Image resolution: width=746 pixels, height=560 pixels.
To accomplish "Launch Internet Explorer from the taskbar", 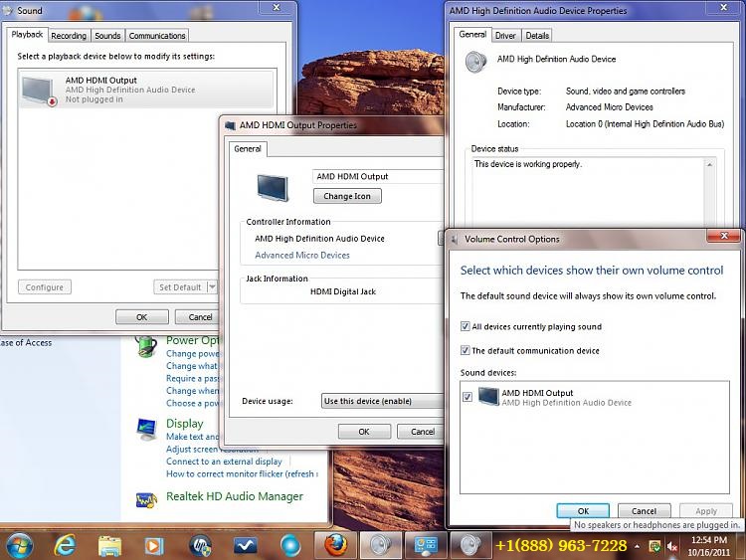I will tap(66, 545).
